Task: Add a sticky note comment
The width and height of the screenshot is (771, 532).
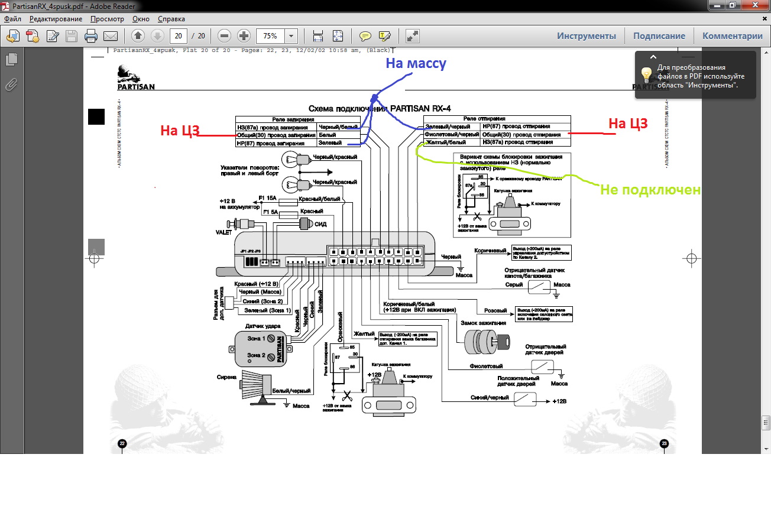Action: tap(365, 36)
